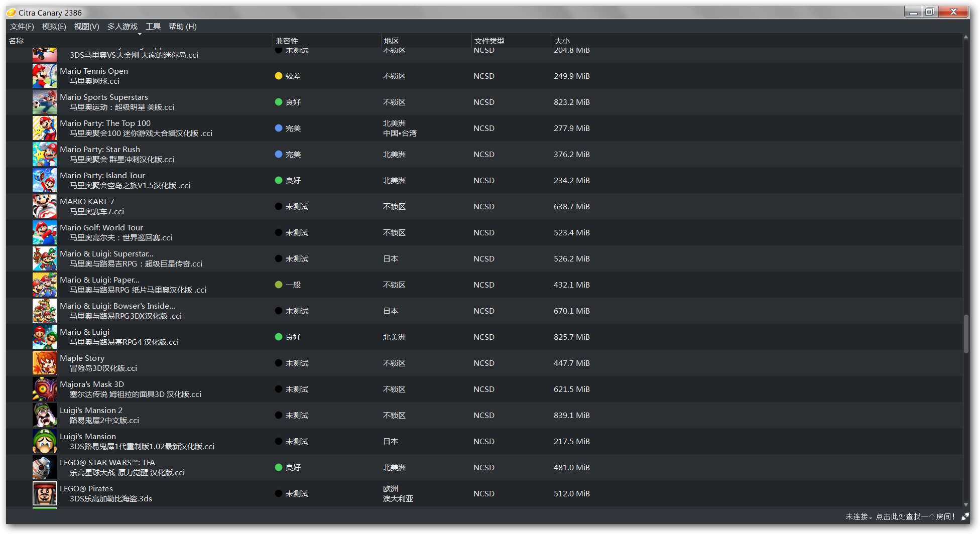
Task: Sort the list by the 名称 column header
Action: 140,41
